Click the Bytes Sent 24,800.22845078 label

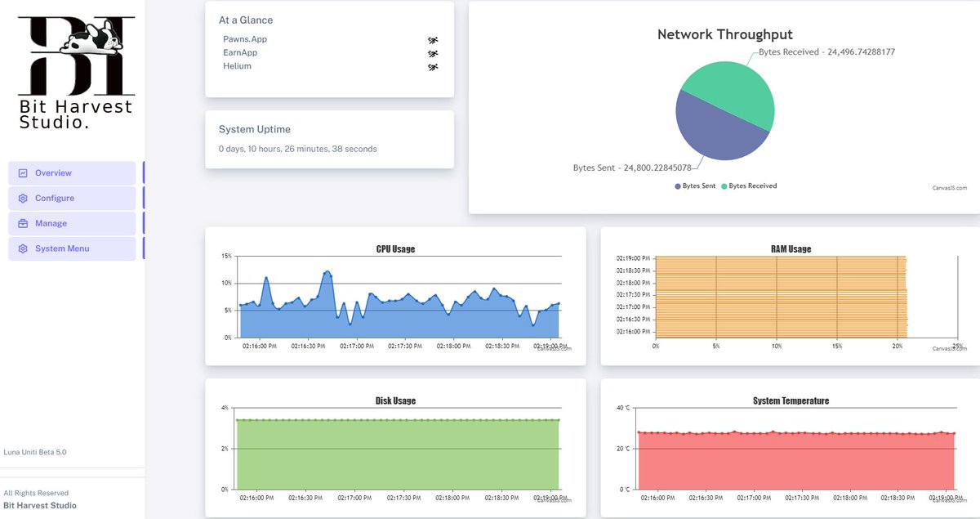point(632,168)
